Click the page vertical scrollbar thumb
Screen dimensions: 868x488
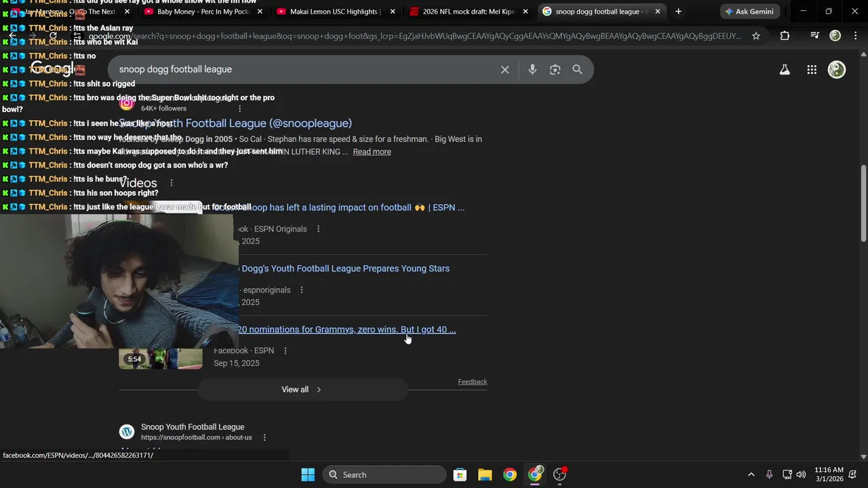pos(863,203)
